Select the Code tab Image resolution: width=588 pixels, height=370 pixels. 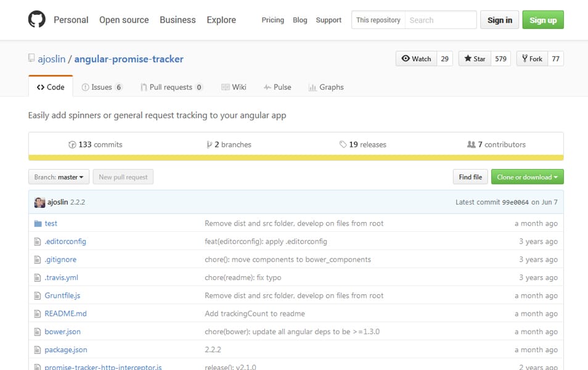click(51, 87)
